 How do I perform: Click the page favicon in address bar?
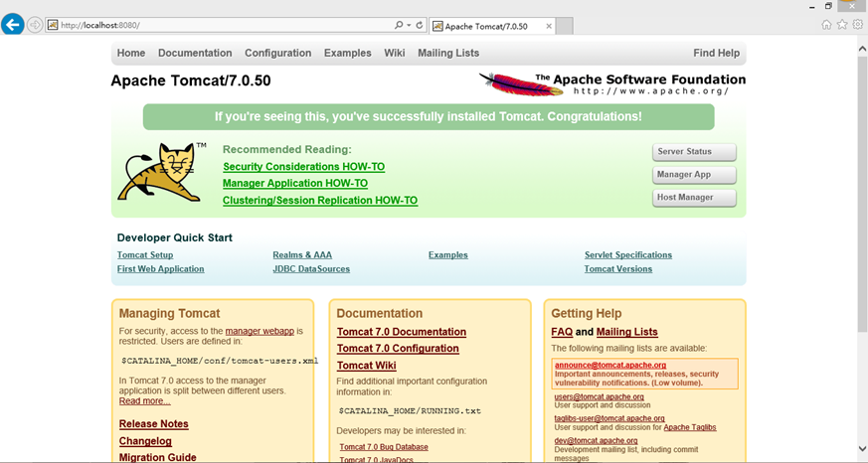53,26
